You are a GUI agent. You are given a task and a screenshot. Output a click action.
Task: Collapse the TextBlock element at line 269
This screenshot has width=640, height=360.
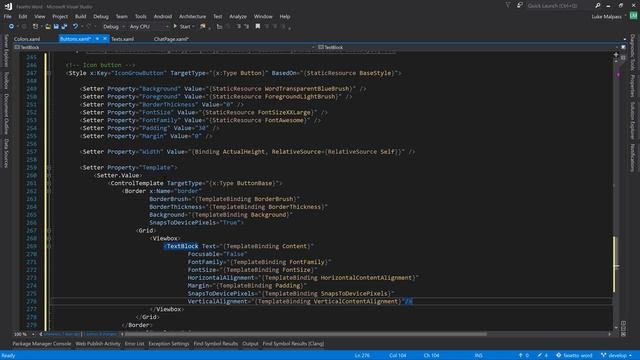pos(49,246)
